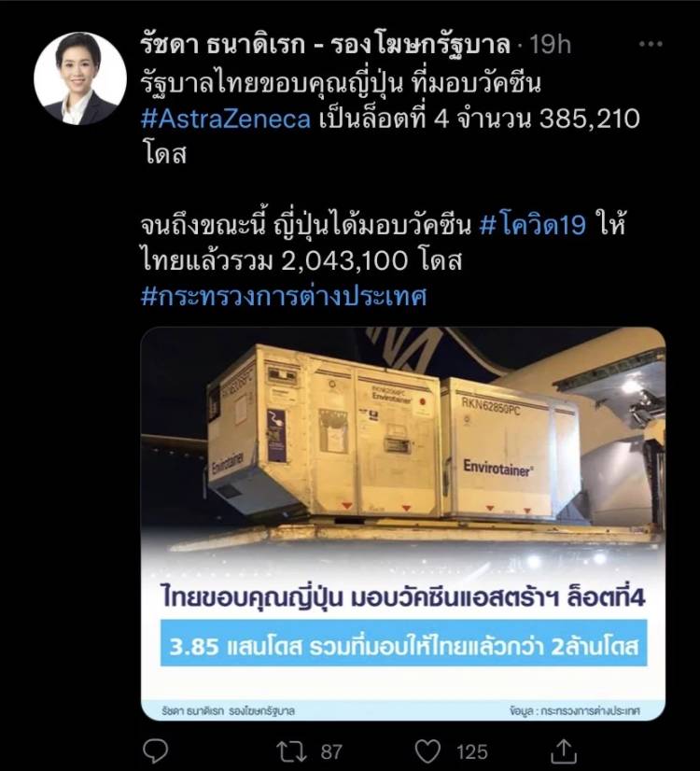
Task: Open the #กระทรวงการต่างประเทศ hashtag link
Action: [x=284, y=296]
